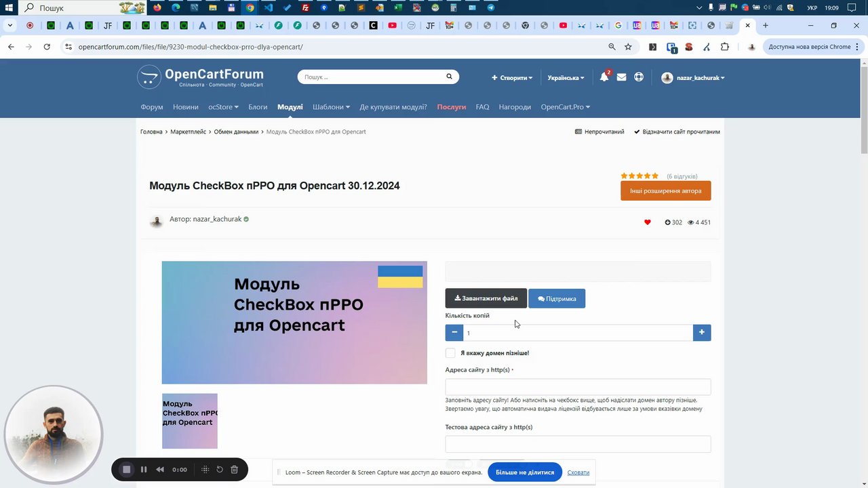Image resolution: width=868 pixels, height=488 pixels.
Task: Click the restart recording icon in Loom
Action: 220,469
